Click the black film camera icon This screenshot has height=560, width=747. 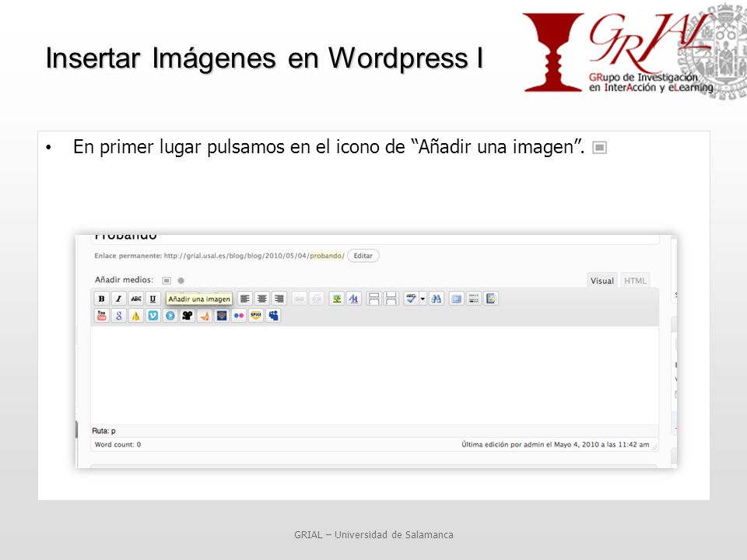point(188,315)
